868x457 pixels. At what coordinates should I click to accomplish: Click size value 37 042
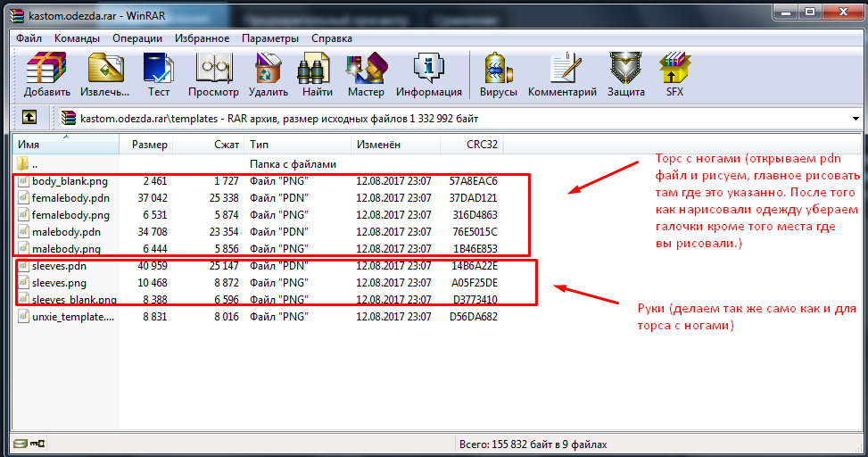tap(153, 198)
